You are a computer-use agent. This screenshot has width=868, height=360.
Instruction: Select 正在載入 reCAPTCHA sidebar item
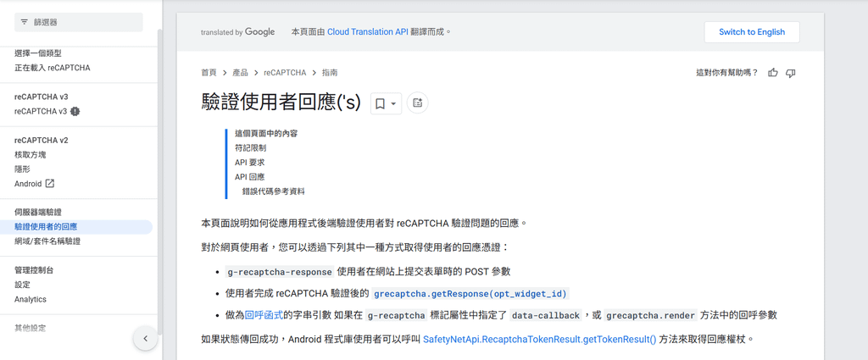[52, 68]
